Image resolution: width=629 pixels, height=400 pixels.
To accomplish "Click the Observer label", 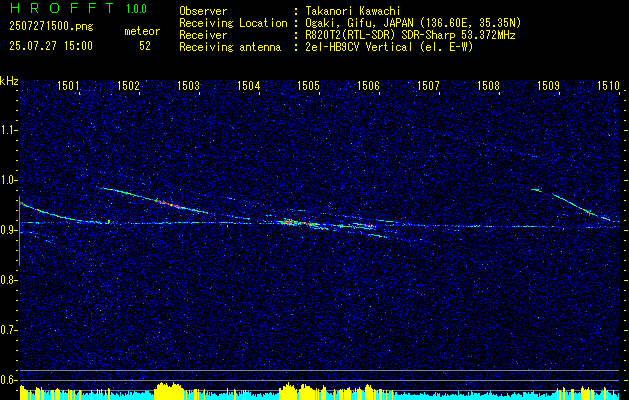I will (x=203, y=11).
